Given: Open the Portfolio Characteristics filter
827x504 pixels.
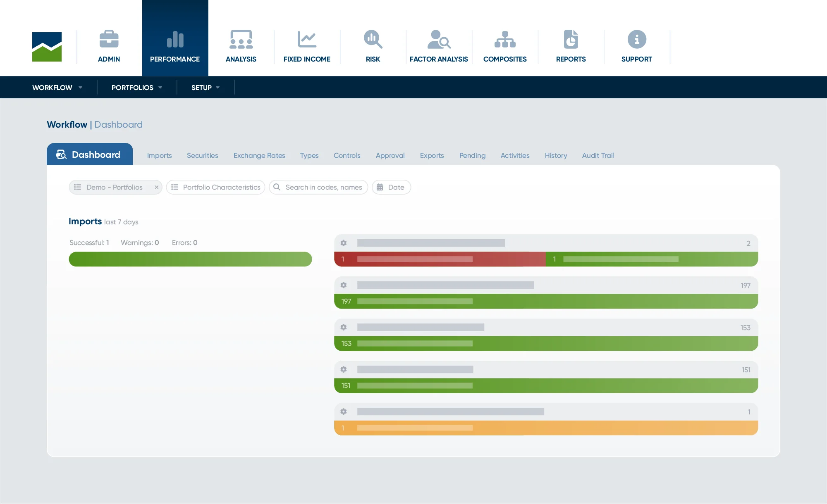Looking at the screenshot, I should (216, 188).
